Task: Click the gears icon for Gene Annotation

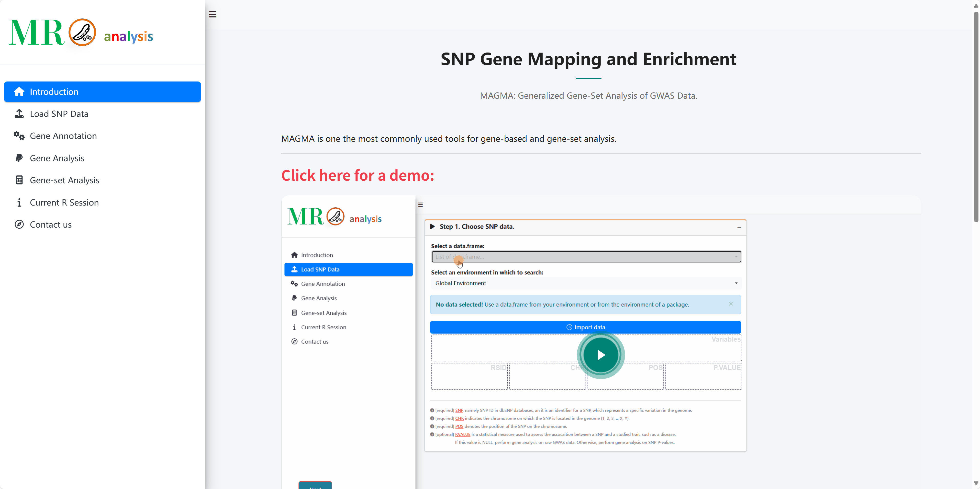Action: (x=19, y=136)
